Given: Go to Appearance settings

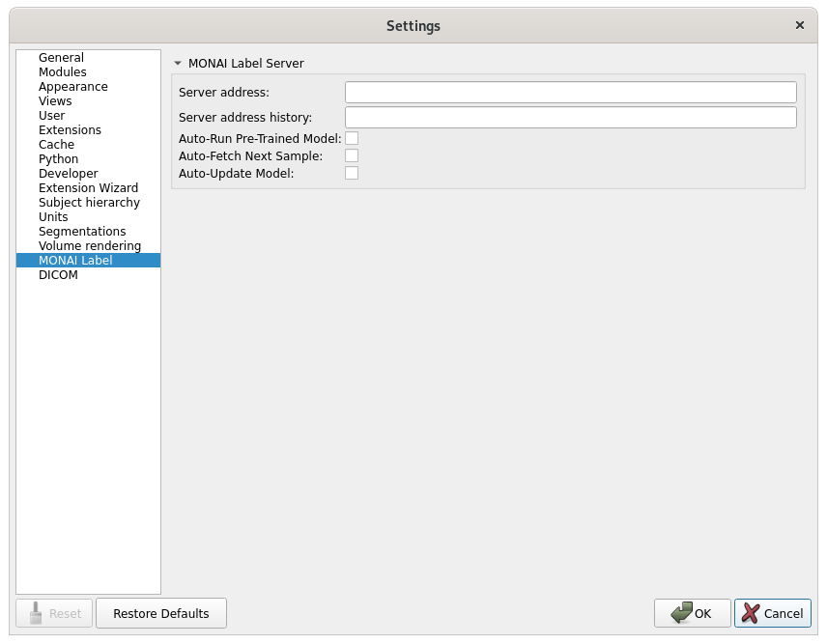Looking at the screenshot, I should [x=89, y=87].
